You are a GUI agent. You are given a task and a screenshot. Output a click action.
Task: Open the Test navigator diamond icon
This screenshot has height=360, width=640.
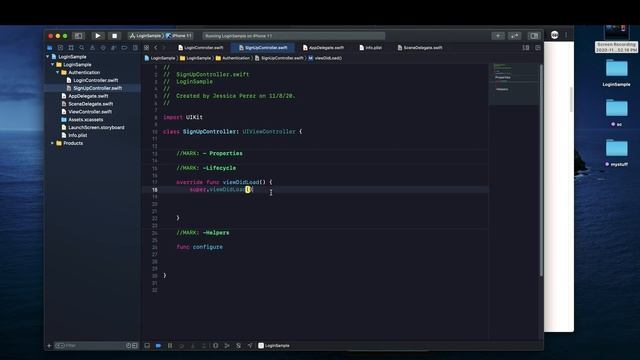103,48
